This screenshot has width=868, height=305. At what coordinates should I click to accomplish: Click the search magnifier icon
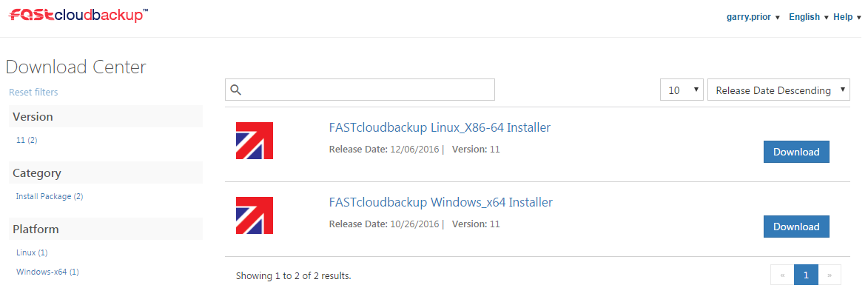pos(236,90)
